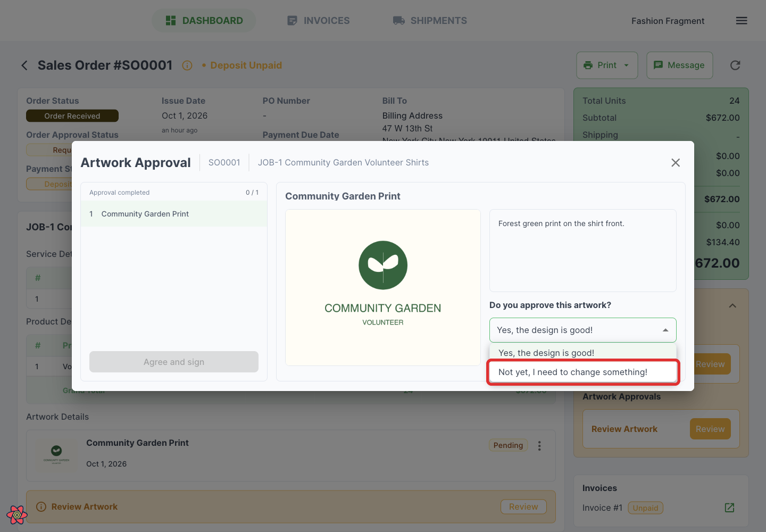
Task: Choose 'Yes, the design is good!' from the list
Action: tap(583, 353)
